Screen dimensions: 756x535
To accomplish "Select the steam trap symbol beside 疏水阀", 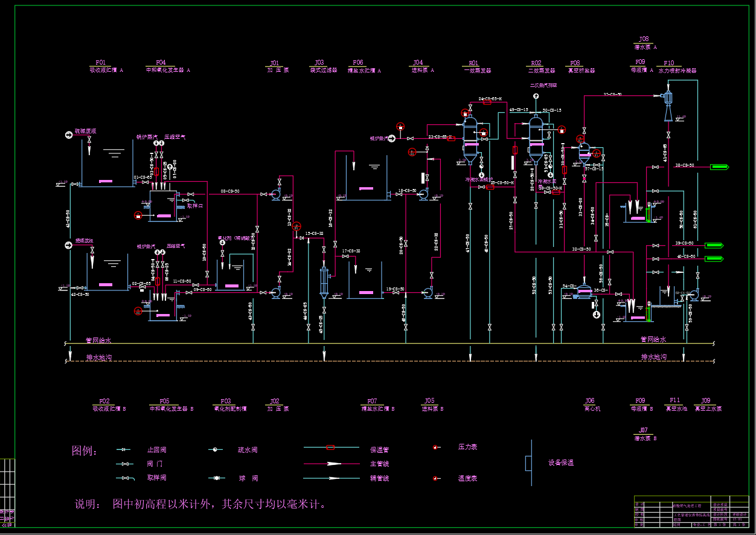I will (x=216, y=450).
